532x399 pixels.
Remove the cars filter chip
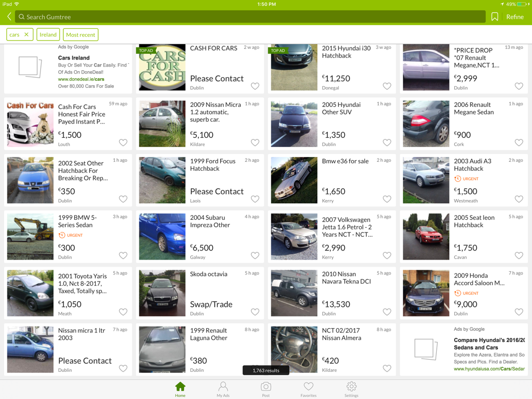[26, 35]
